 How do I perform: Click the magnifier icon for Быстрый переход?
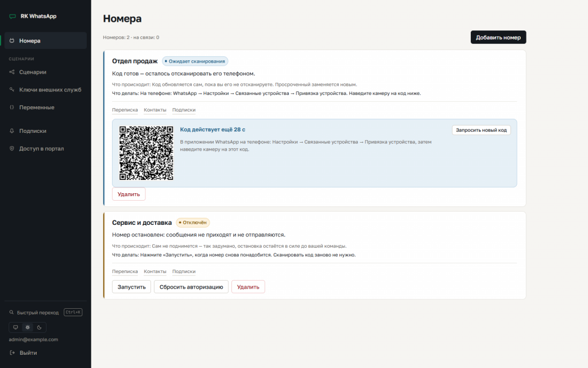pos(11,312)
